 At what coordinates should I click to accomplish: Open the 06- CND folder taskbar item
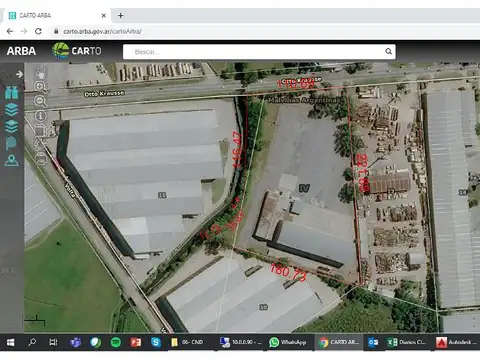[187, 342]
